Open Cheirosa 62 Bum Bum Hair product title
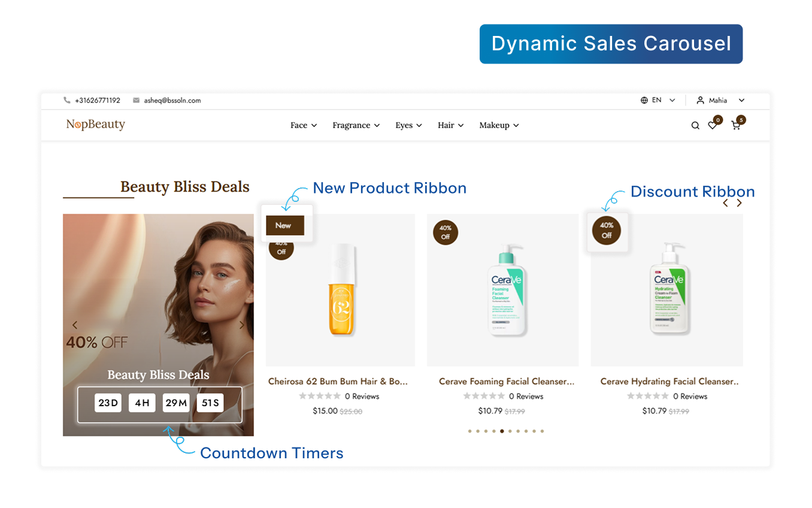Image resolution: width=812 pixels, height=508 pixels. pyautogui.click(x=338, y=381)
